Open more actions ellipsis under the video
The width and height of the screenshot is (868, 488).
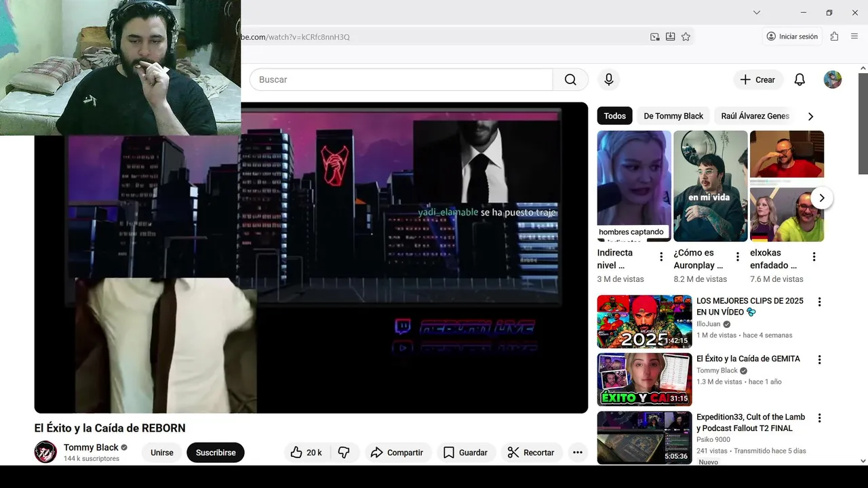[x=577, y=453]
